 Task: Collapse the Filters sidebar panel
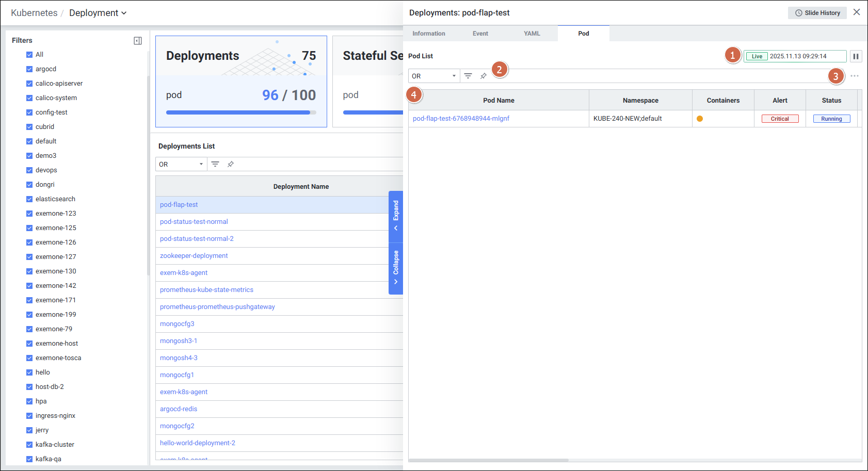[138, 41]
